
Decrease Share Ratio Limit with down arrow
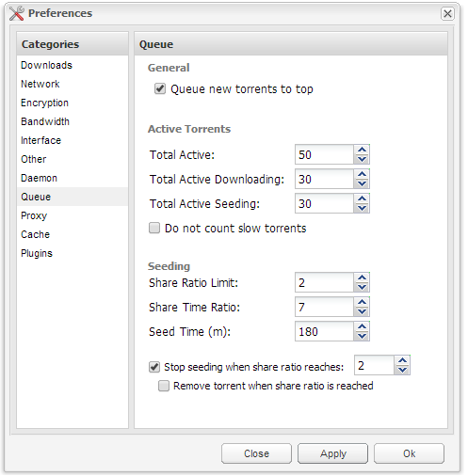coord(362,287)
